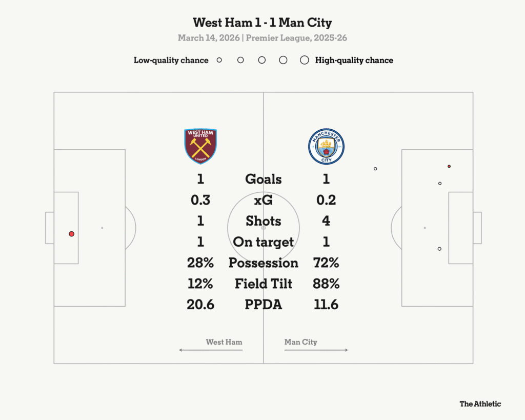Image resolution: width=525 pixels, height=420 pixels.
Task: Click the Field Tilt stat label
Action: [x=263, y=284]
